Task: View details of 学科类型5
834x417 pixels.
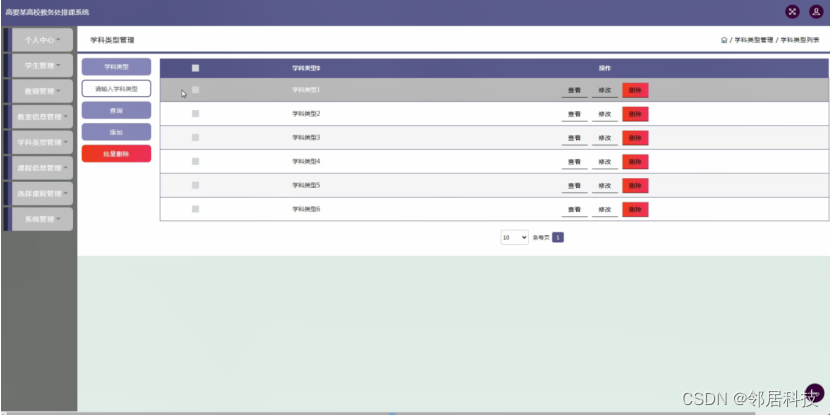Action: [574, 186]
